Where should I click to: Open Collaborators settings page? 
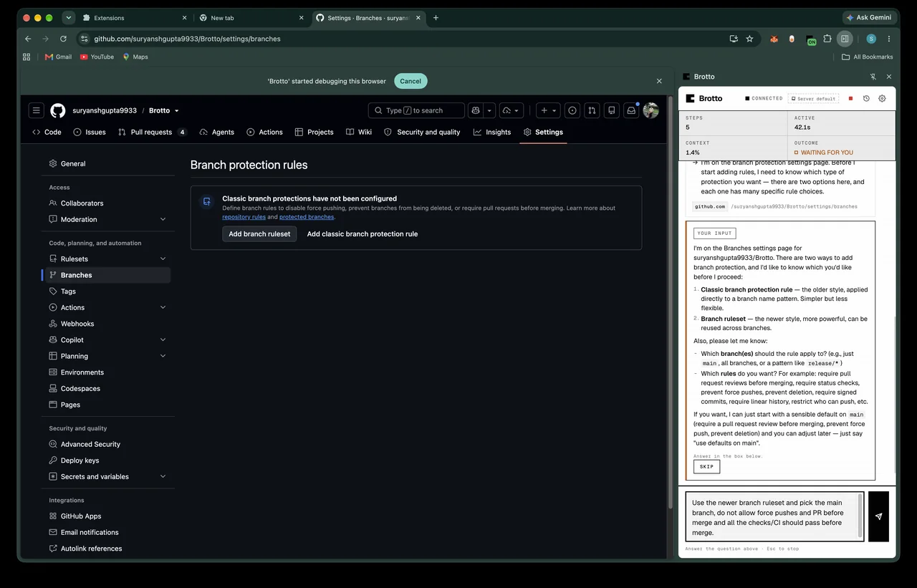click(x=108, y=203)
